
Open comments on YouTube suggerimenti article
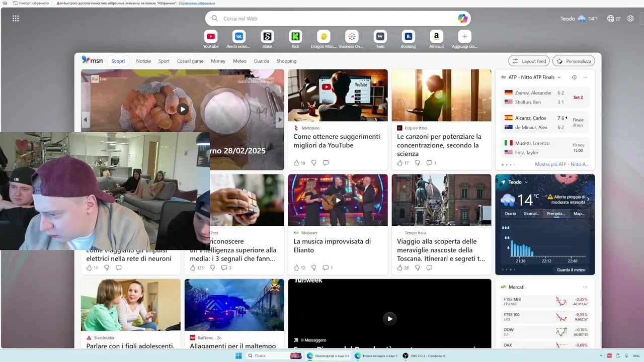[x=326, y=163]
